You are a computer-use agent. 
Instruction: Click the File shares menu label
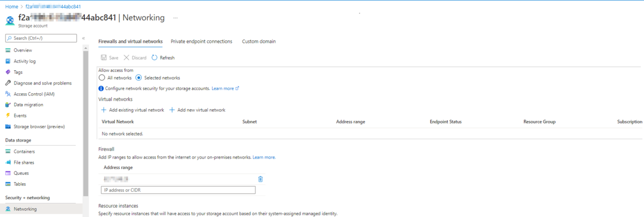[x=24, y=162]
